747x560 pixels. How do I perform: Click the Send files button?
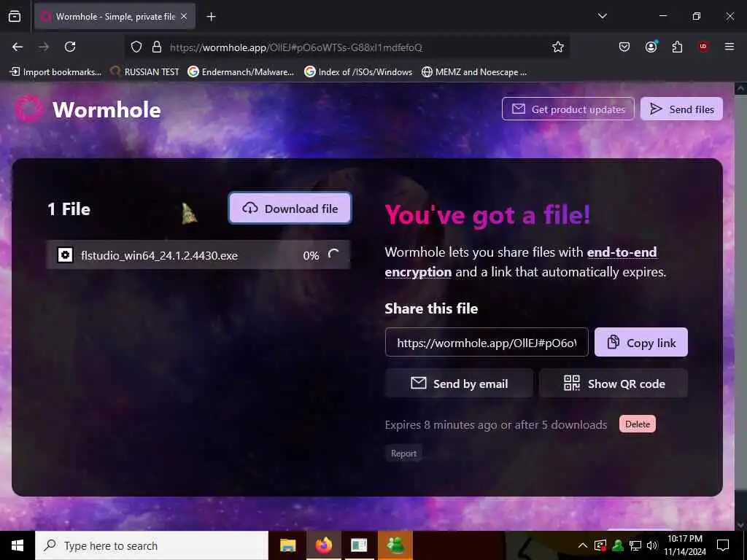click(x=681, y=109)
